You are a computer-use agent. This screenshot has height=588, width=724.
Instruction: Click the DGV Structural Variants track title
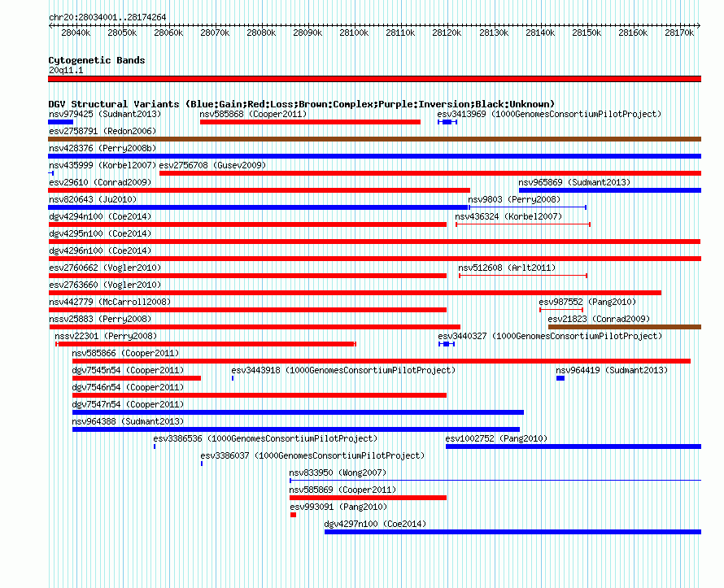tap(302, 104)
